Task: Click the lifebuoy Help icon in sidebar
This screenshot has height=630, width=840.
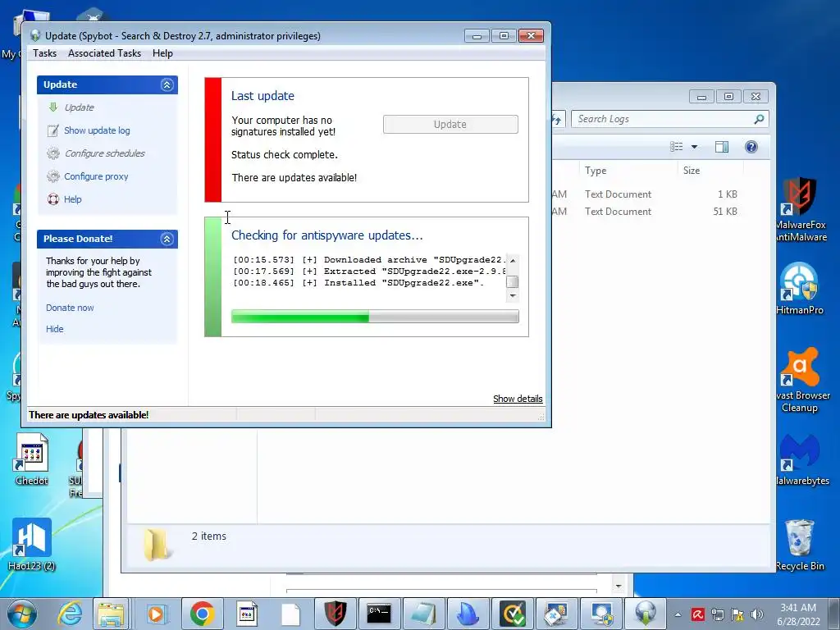Action: click(53, 199)
